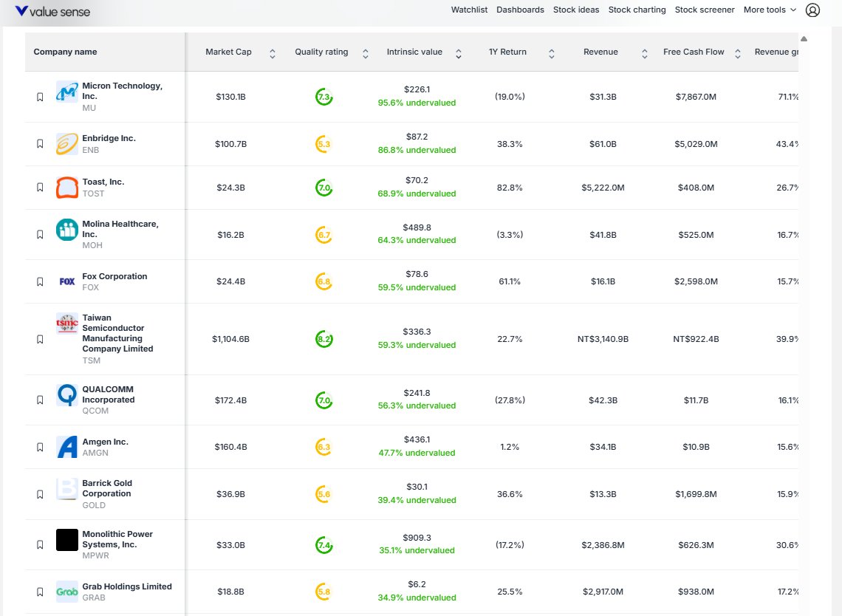
Task: Click the Amgen Inc. logo
Action: click(x=67, y=447)
